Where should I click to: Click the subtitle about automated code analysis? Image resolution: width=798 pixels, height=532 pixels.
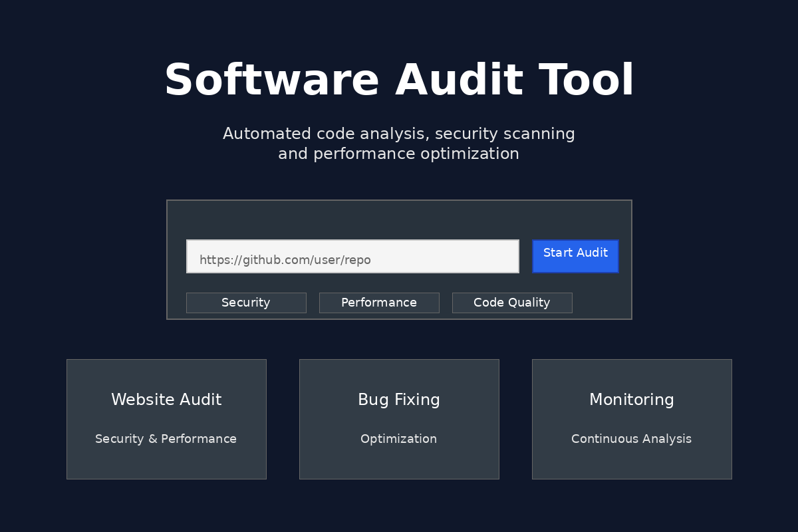(399, 143)
